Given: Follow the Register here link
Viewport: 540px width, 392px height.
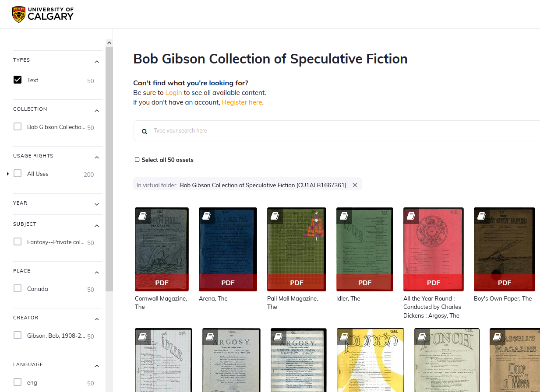Looking at the screenshot, I should [242, 102].
